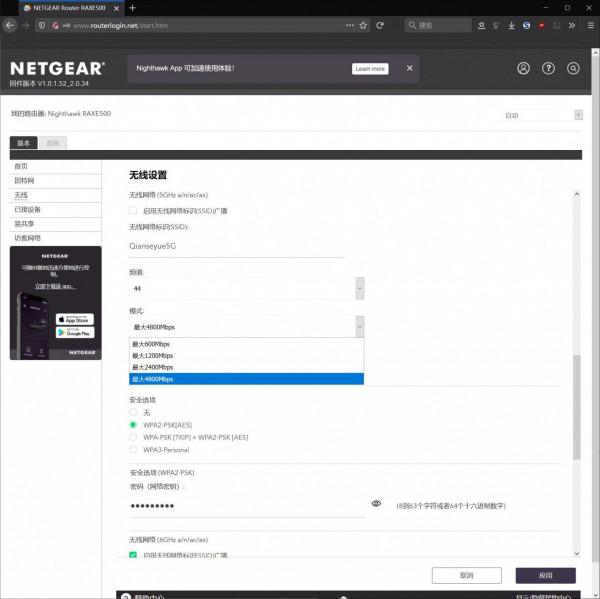
Task: Click the browser back arrow
Action: (10, 25)
